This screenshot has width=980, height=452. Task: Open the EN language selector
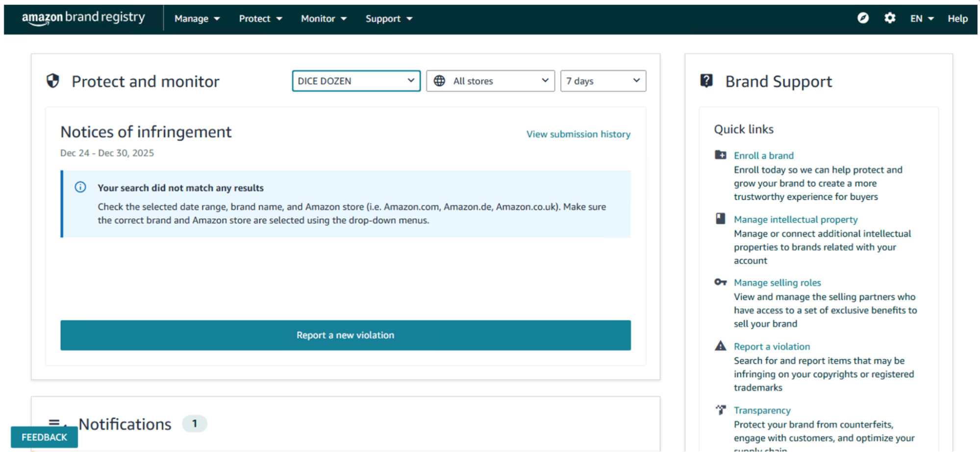(x=922, y=19)
